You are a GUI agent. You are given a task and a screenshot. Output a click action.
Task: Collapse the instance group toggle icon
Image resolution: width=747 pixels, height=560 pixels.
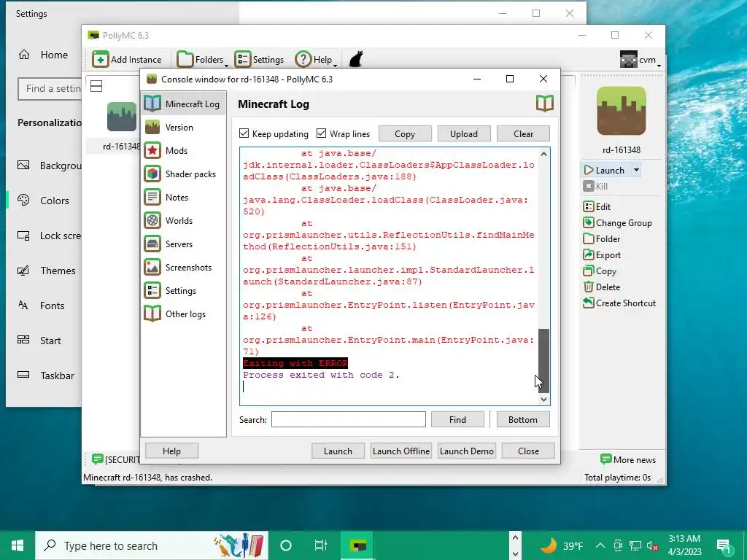[x=96, y=86]
